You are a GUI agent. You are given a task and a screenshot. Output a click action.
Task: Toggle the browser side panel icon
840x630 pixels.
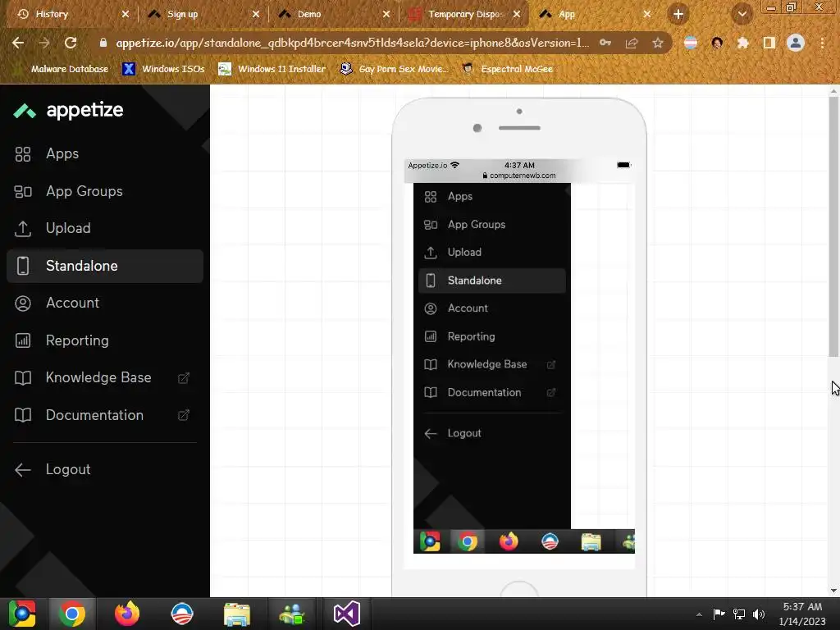tap(769, 43)
